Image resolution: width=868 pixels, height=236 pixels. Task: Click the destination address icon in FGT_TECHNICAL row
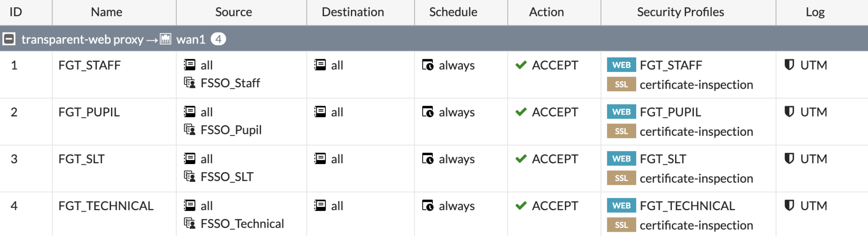coord(320,206)
